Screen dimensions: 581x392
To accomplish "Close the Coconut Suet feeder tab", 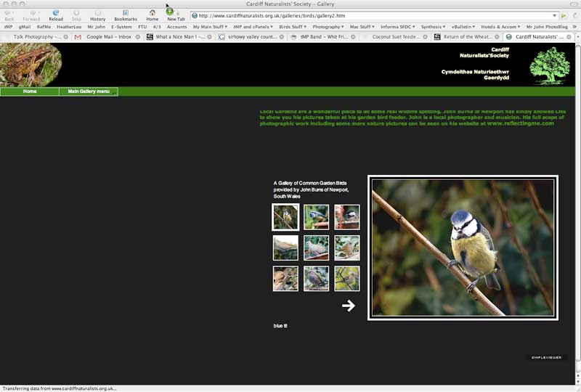I will [425, 36].
